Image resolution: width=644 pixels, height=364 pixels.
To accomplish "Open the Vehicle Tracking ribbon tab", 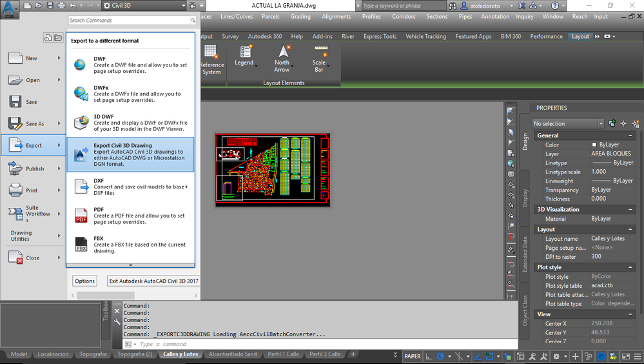I will (x=425, y=36).
